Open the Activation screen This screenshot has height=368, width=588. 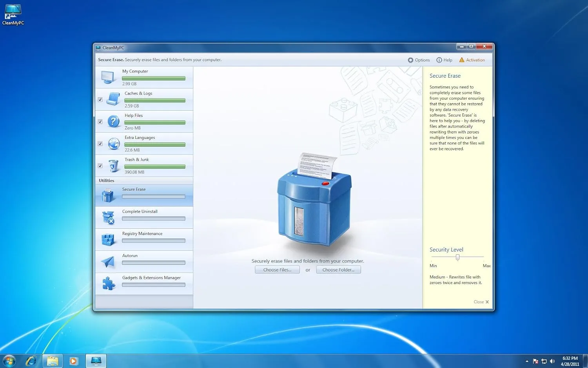coord(472,60)
